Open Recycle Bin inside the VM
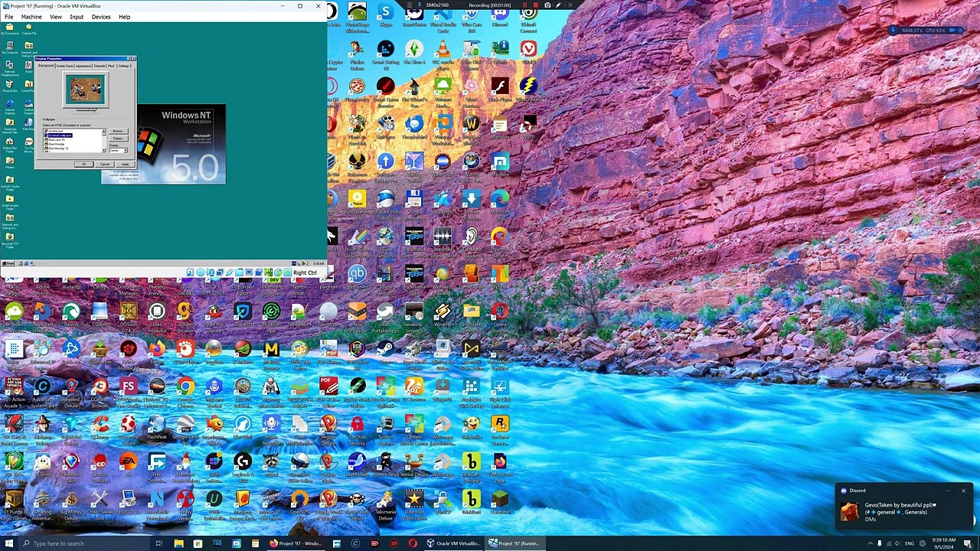Image resolution: width=980 pixels, height=551 pixels. tap(9, 84)
